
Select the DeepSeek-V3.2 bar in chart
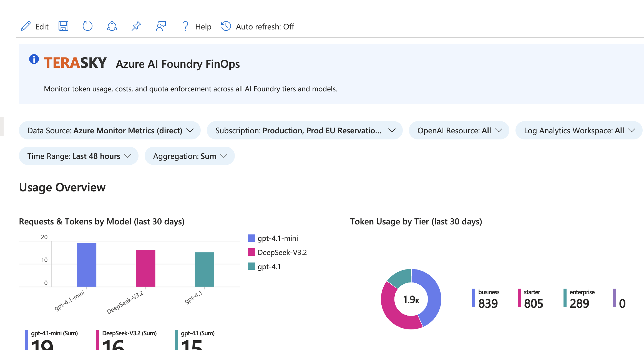pyautogui.click(x=145, y=268)
